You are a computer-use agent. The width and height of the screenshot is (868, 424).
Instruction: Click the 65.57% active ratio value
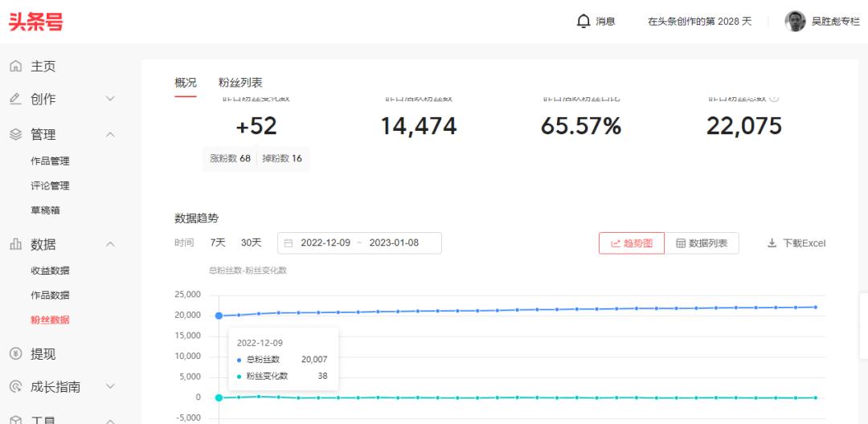pos(581,127)
